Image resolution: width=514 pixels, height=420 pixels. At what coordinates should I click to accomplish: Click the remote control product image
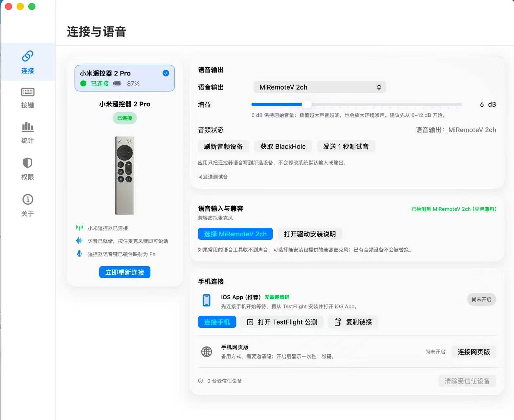[x=124, y=175]
